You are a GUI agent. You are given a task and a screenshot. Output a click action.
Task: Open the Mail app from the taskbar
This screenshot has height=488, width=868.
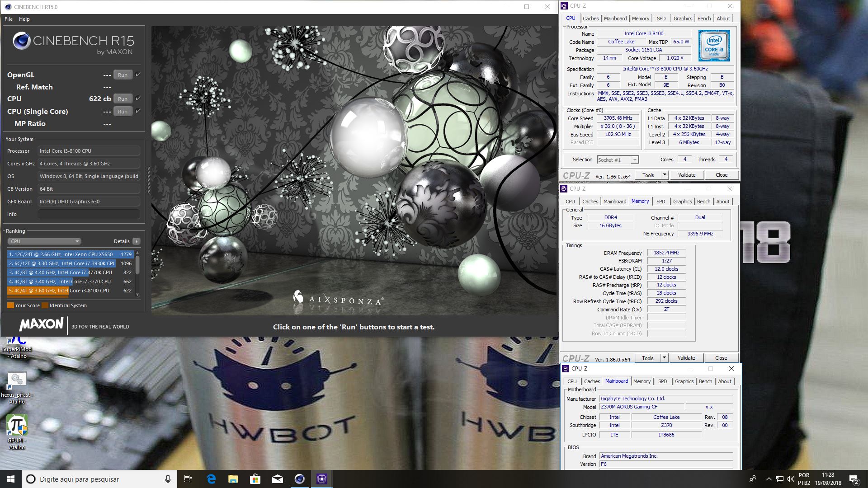277,479
